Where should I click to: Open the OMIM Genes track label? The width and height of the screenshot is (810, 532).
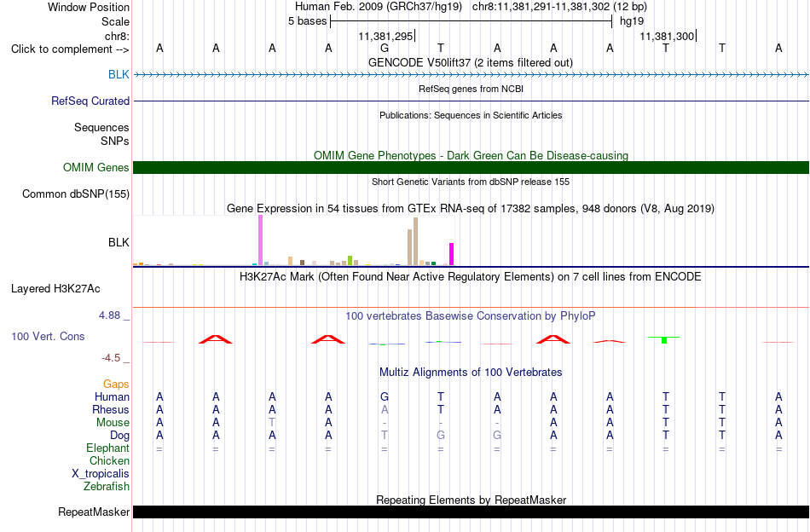(96, 167)
